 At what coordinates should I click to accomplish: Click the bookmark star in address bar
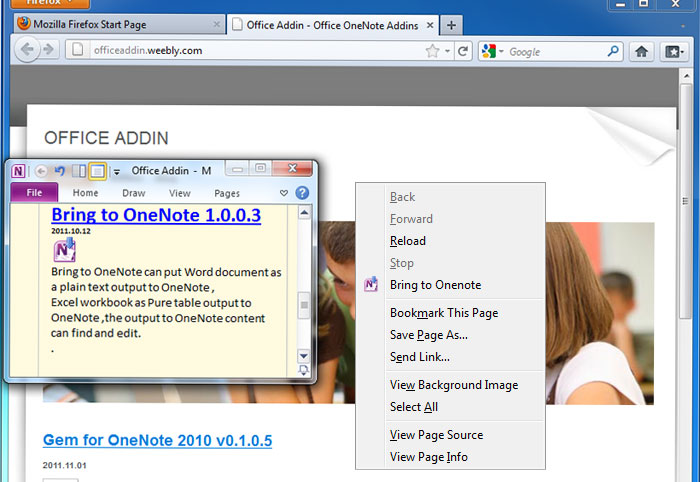pos(432,51)
